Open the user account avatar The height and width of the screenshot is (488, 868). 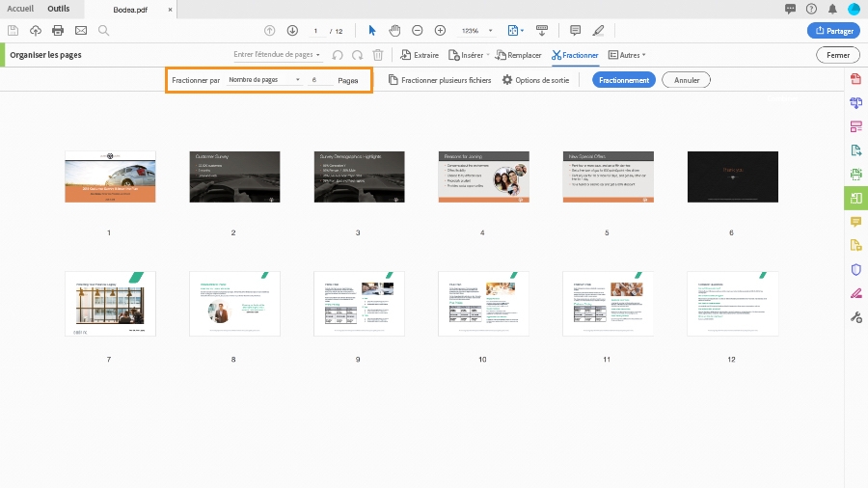[854, 9]
